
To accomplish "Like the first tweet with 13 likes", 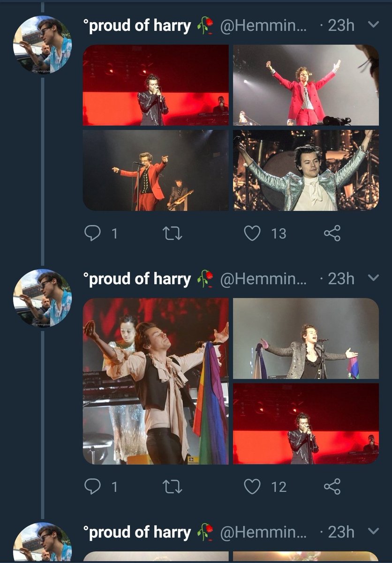I will pos(252,233).
